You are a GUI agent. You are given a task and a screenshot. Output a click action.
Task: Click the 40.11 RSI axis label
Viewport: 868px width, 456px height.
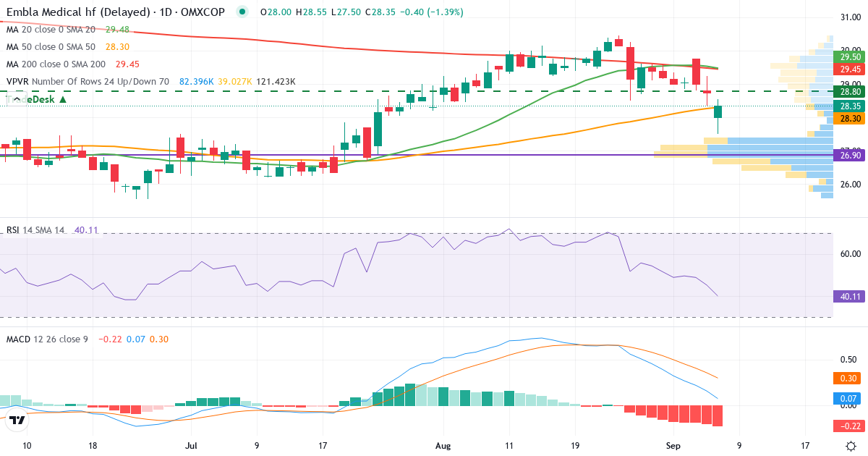click(x=850, y=296)
